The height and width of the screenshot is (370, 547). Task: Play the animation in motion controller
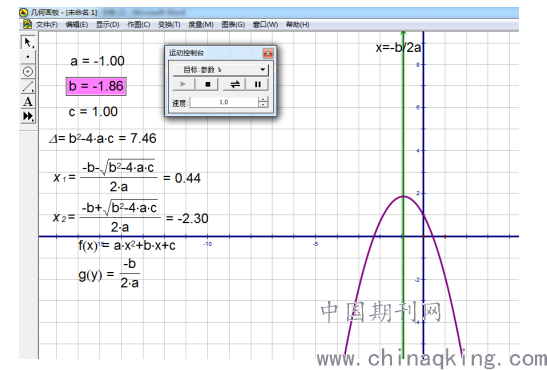tap(183, 84)
